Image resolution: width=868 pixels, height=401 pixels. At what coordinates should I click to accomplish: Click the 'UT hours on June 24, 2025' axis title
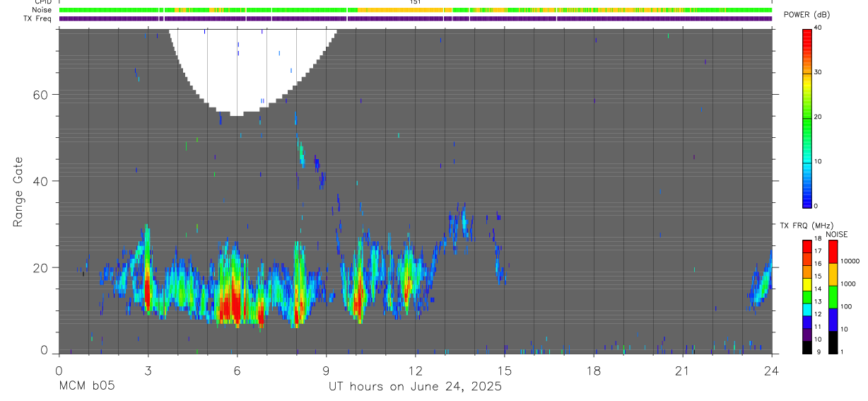(x=415, y=387)
